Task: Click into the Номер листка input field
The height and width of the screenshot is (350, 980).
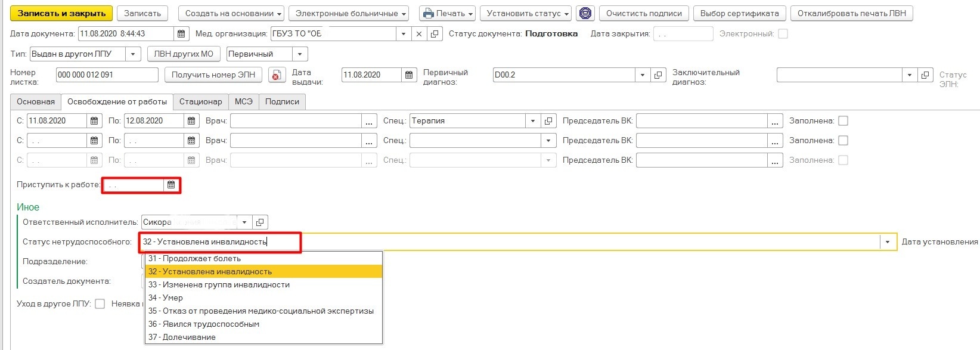Action: click(107, 75)
